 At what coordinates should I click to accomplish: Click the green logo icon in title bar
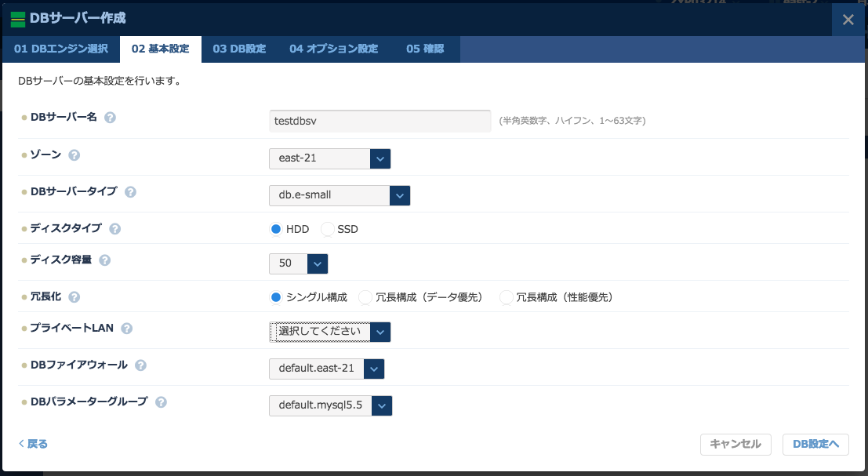click(x=18, y=19)
